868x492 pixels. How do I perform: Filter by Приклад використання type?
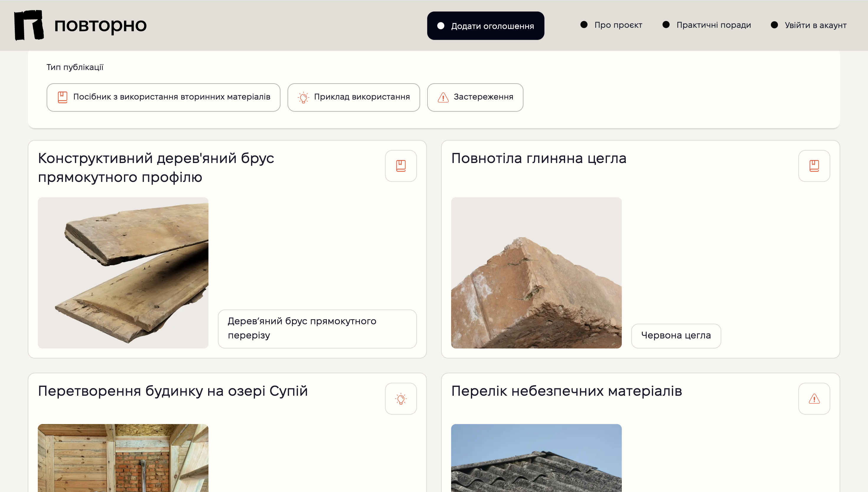click(354, 97)
